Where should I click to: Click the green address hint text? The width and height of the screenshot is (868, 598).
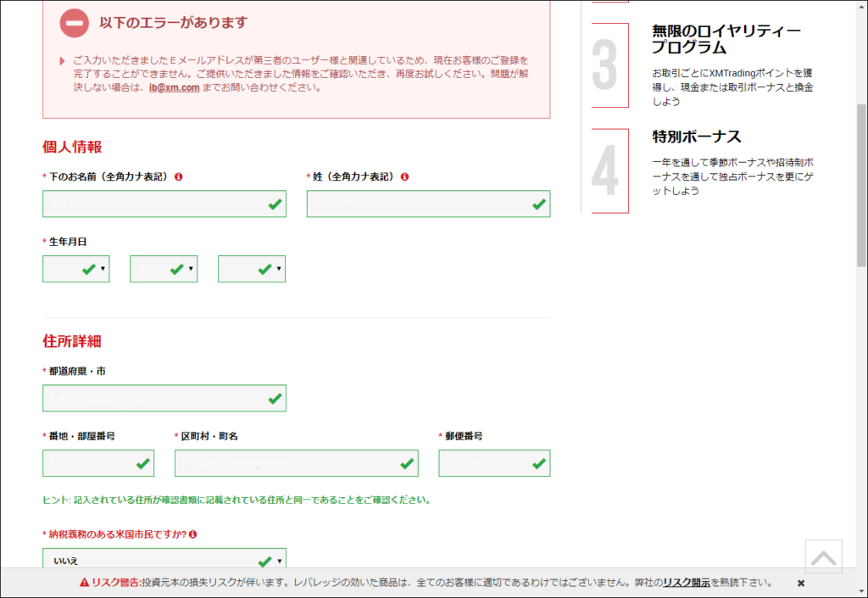[237, 500]
